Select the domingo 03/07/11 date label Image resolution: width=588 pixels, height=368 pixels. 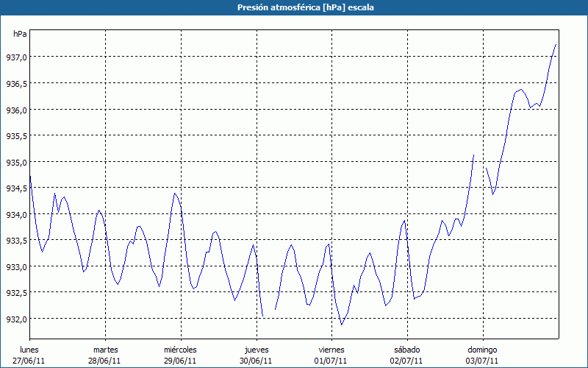tap(482, 355)
